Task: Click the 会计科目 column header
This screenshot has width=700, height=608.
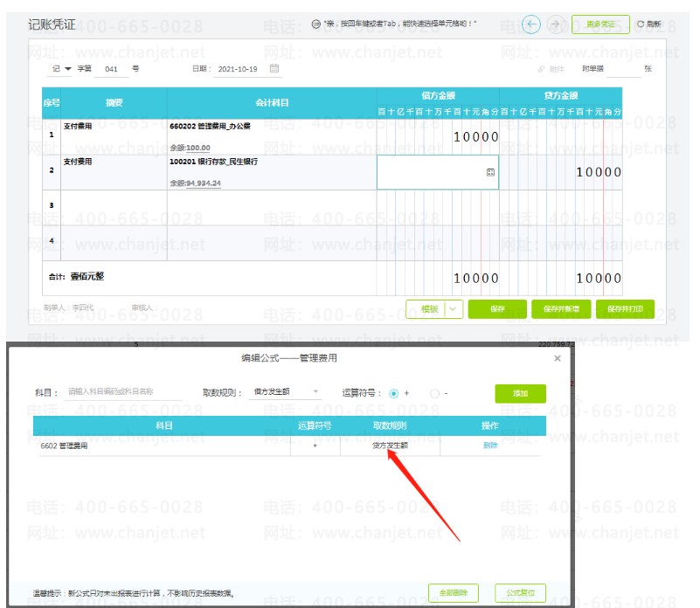Action: 272,103
